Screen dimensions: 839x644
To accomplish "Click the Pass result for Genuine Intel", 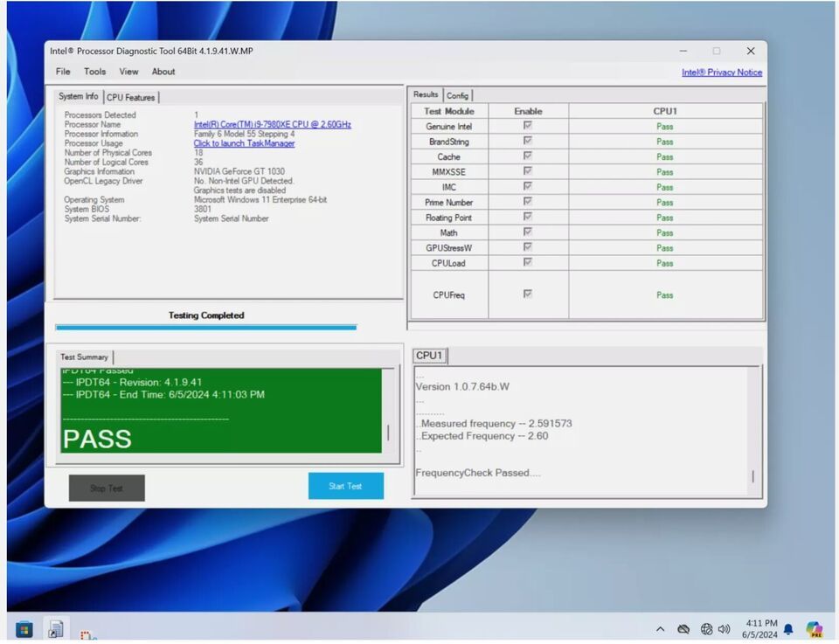I will pos(664,127).
